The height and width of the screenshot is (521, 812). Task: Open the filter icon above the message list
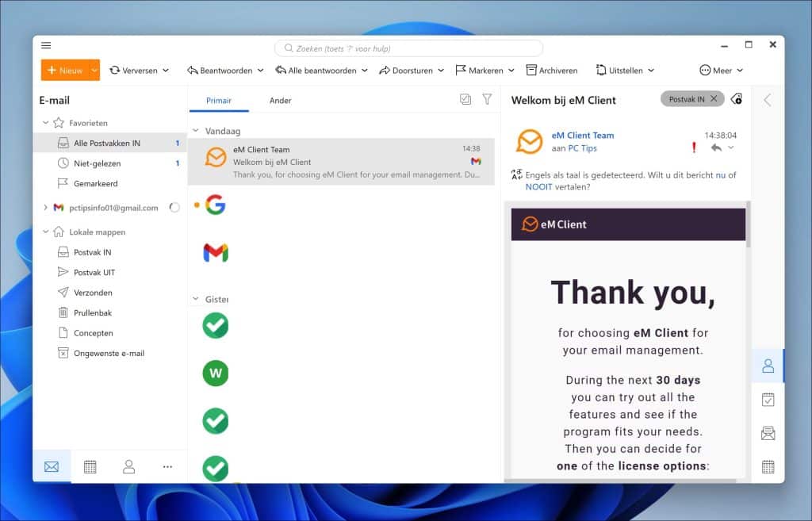coord(487,100)
